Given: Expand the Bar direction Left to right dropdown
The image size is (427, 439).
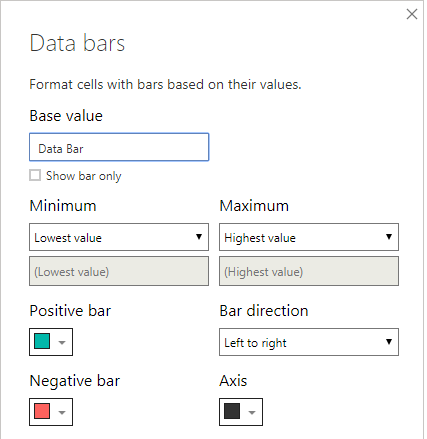Looking at the screenshot, I should click(309, 342).
